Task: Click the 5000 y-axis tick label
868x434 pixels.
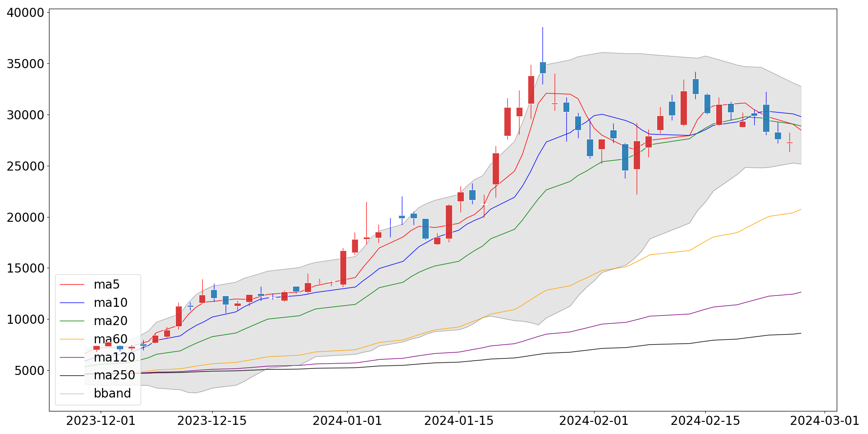Action: (x=30, y=371)
